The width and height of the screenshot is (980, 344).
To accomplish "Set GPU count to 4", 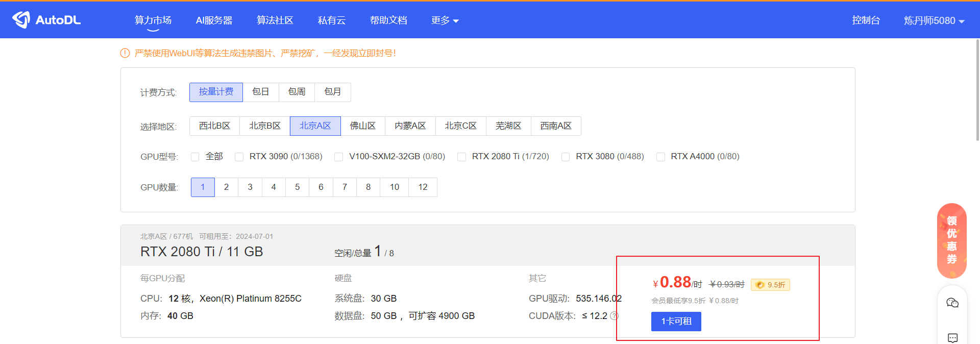I will coord(274,187).
